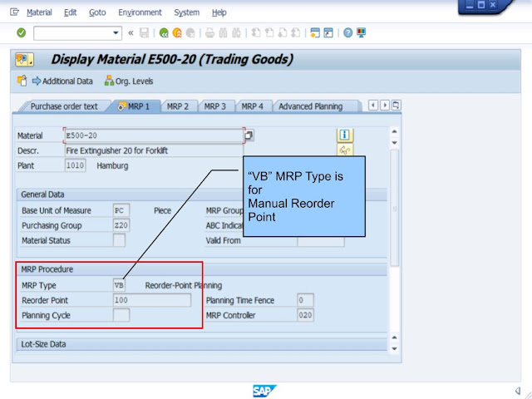Image resolution: width=532 pixels, height=399 pixels.
Task: Click the Base Unit of Measure field PC
Action: click(x=121, y=210)
